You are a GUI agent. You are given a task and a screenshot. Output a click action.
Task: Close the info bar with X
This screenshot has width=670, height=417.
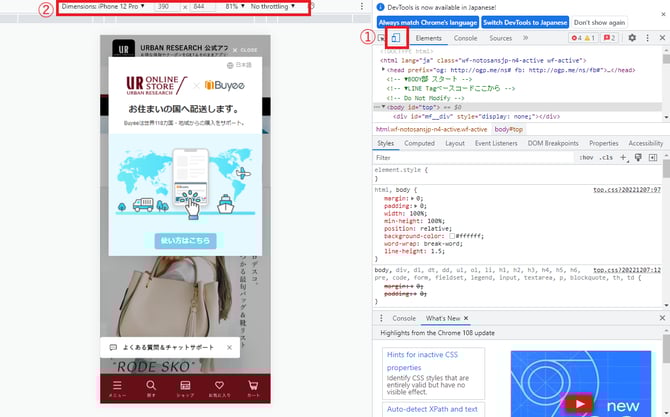click(x=663, y=14)
